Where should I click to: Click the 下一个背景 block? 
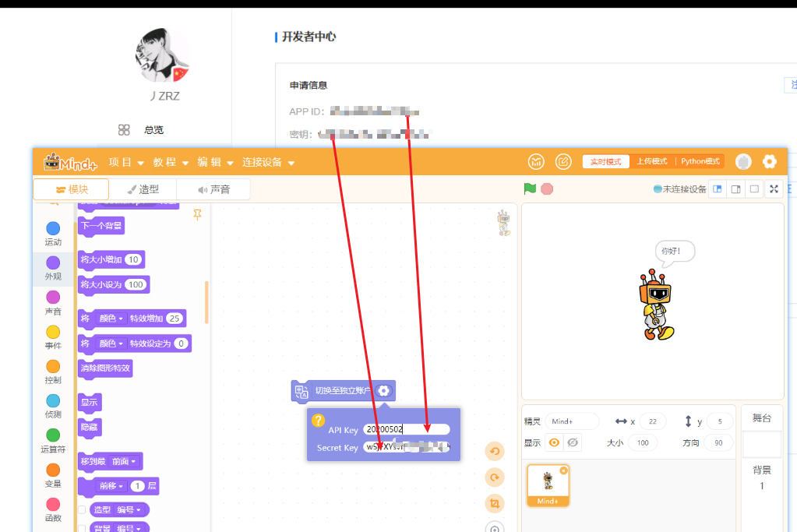(101, 226)
